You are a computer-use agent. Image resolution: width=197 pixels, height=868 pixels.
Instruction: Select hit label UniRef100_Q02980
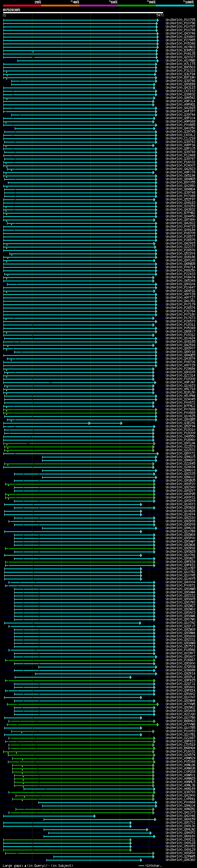[x=180, y=186]
